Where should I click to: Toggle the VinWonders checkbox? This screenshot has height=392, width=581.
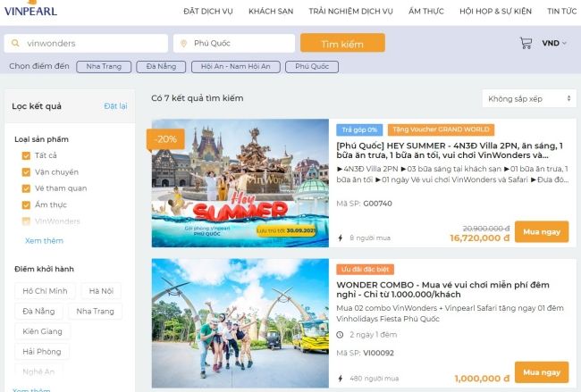[x=26, y=221]
